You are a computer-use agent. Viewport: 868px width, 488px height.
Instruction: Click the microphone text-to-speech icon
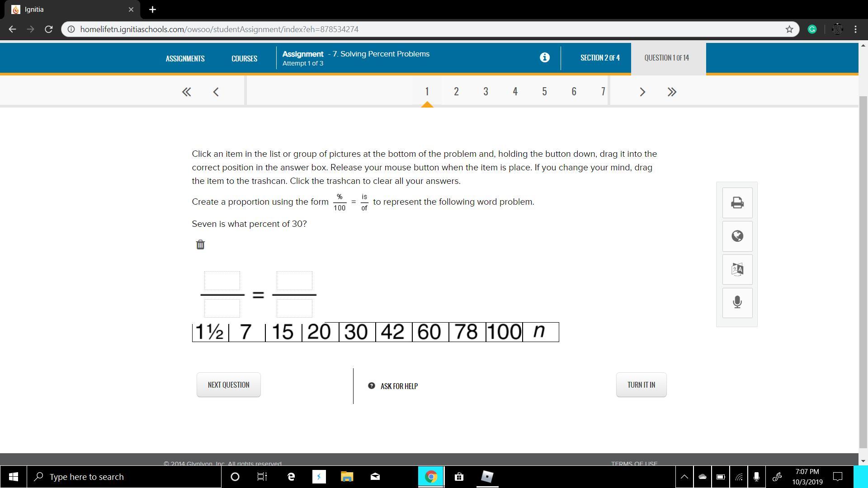(x=737, y=302)
